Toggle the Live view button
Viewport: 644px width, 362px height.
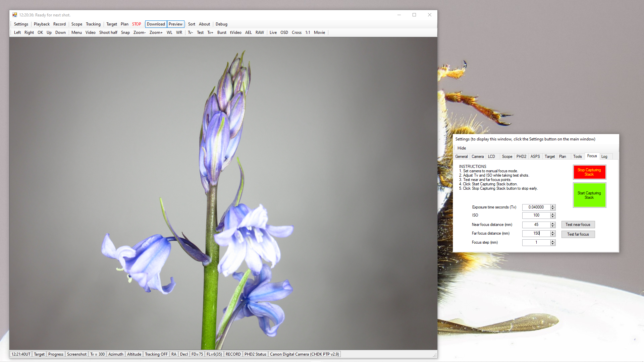(x=273, y=33)
